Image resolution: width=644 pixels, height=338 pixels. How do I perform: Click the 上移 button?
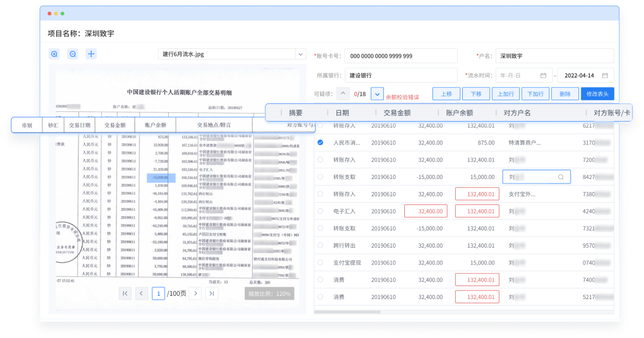pos(446,94)
